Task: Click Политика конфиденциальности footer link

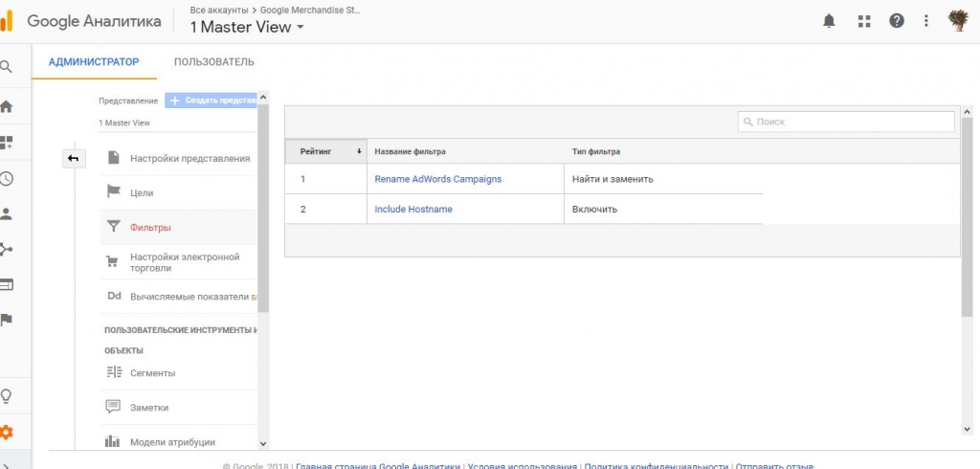Action: (x=657, y=466)
